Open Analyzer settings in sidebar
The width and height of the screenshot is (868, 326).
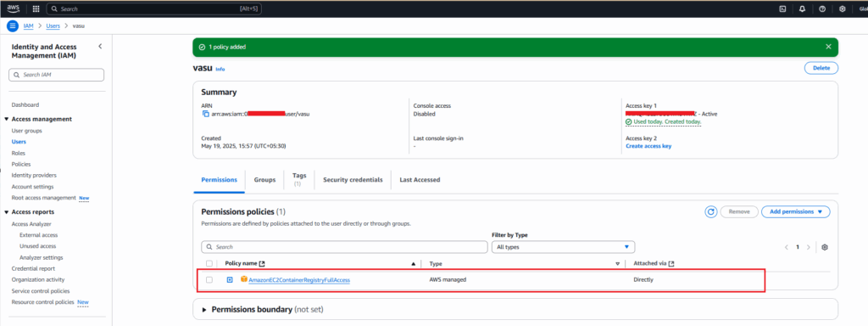[x=41, y=258]
